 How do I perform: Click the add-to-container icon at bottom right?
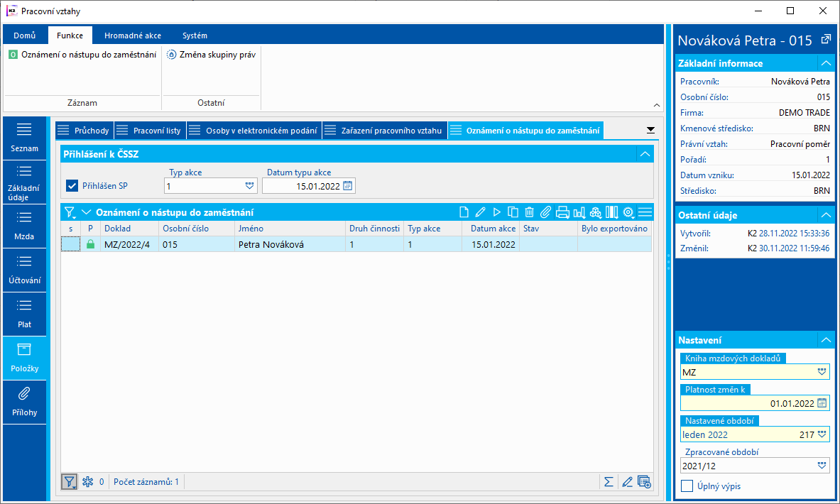pos(645,482)
